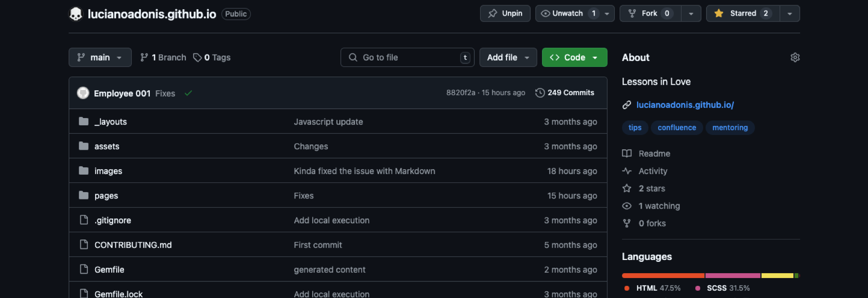The width and height of the screenshot is (868, 298).
Task: Toggle the Starred button to unstar
Action: point(743,14)
